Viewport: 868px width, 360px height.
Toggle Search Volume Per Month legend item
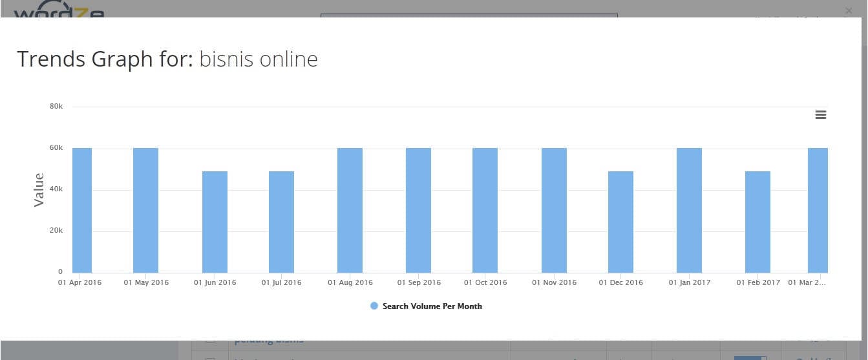click(x=427, y=306)
